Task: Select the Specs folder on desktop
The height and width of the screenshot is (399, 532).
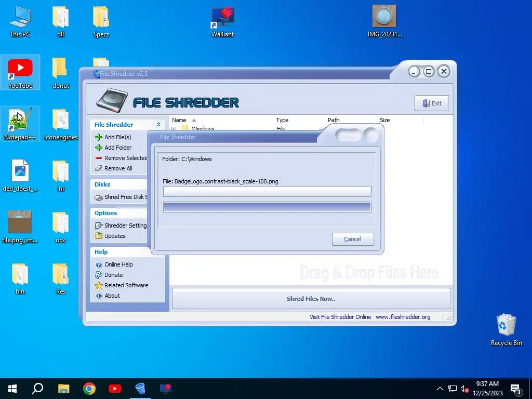Action: tap(101, 21)
